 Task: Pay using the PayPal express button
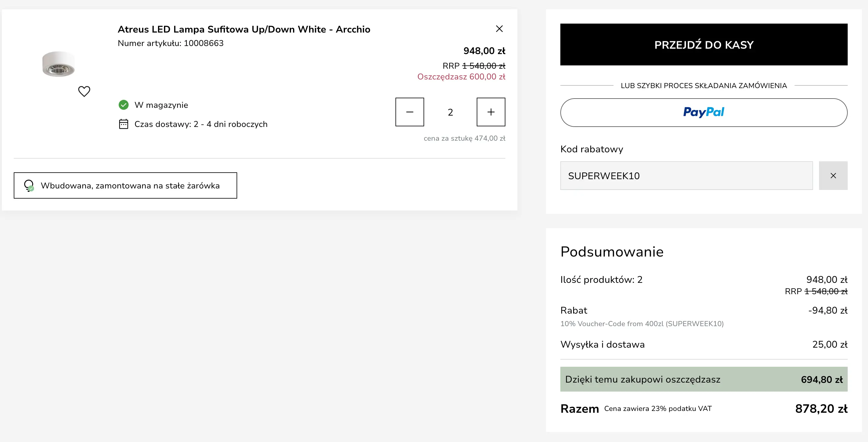(703, 113)
